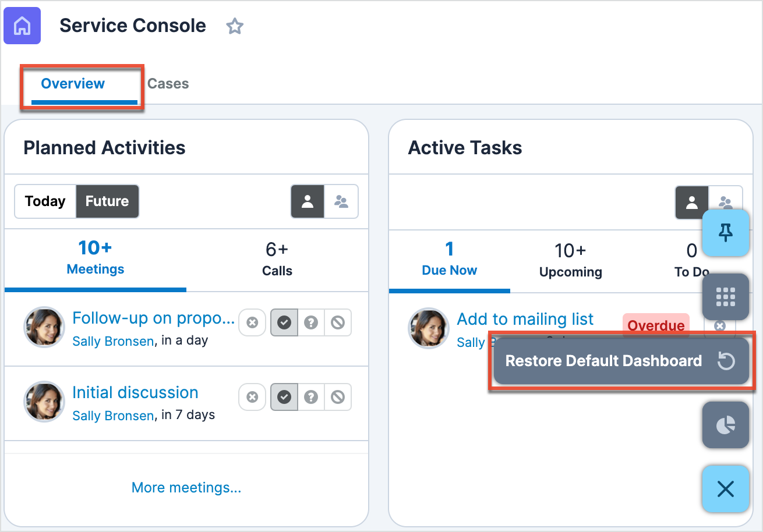This screenshot has height=532, width=763.
Task: Click the question mark status icon for Follow-up
Action: (311, 322)
